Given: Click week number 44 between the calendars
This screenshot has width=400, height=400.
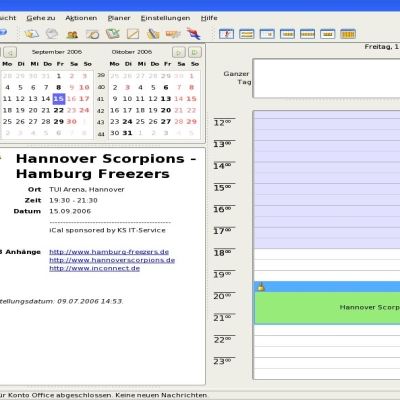Looking at the screenshot, I should tap(101, 134).
